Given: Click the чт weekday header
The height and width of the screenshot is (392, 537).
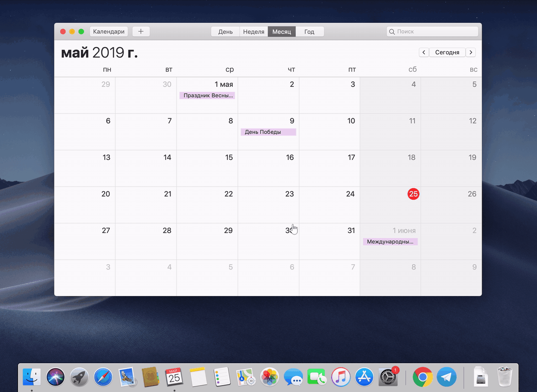Looking at the screenshot, I should pos(291,69).
